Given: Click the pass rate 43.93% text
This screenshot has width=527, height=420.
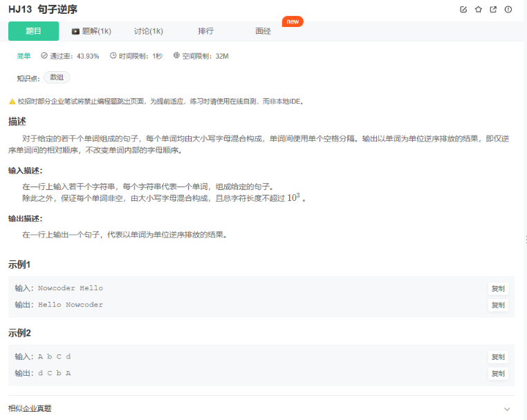Looking at the screenshot, I should pos(75,56).
